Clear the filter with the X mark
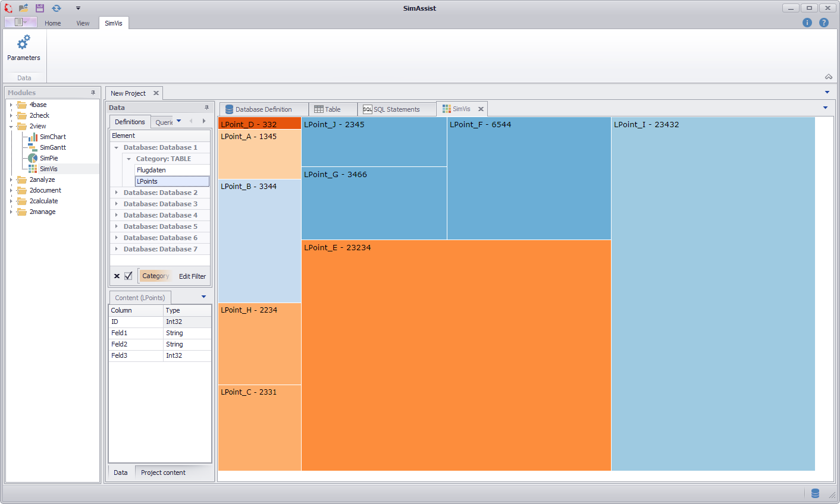Viewport: 840px width, 504px height. coord(117,275)
